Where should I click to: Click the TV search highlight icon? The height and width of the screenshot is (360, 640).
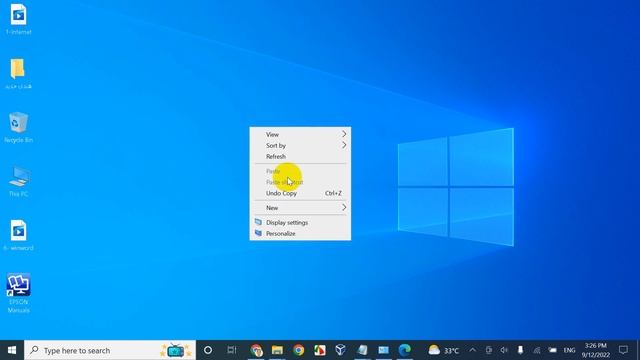(x=176, y=350)
